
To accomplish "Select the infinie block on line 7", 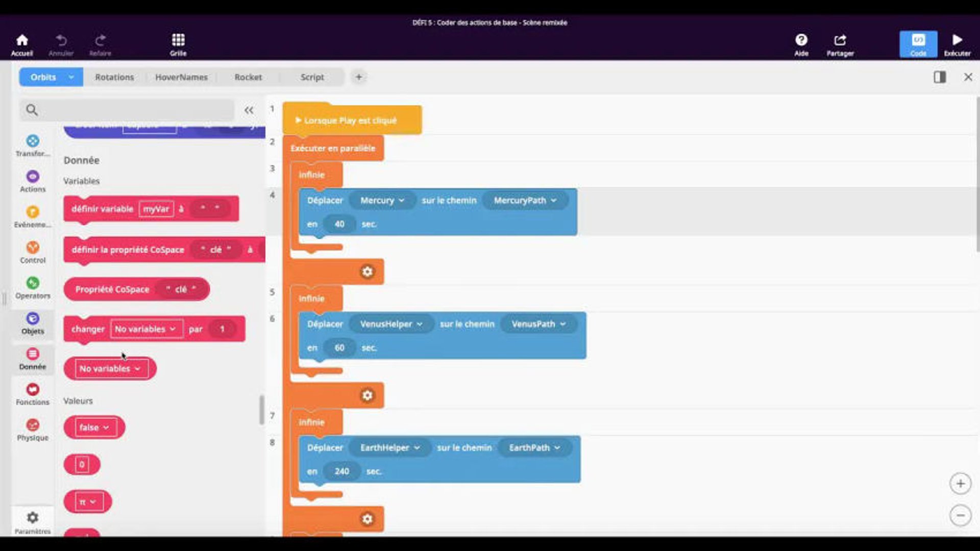I will click(x=312, y=422).
